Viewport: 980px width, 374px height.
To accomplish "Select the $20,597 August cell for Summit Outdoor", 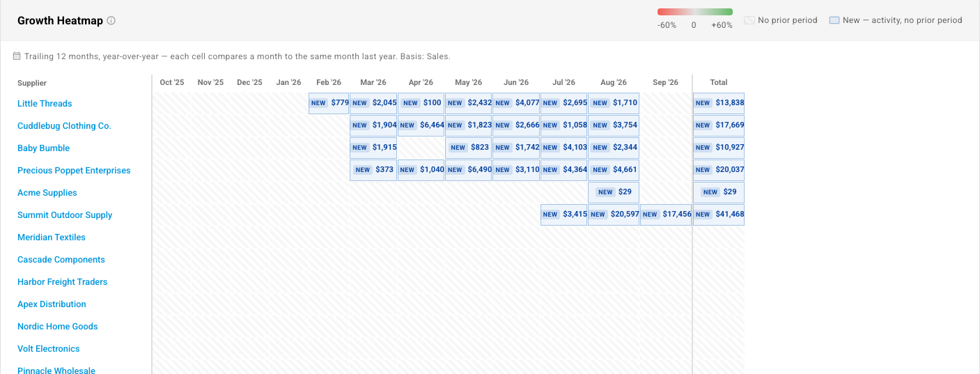I will pos(614,215).
